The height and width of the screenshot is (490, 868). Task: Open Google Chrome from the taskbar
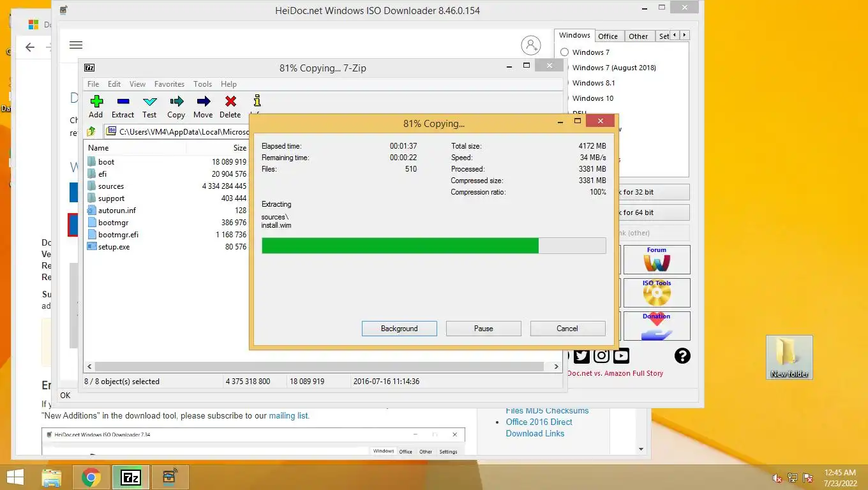91,477
